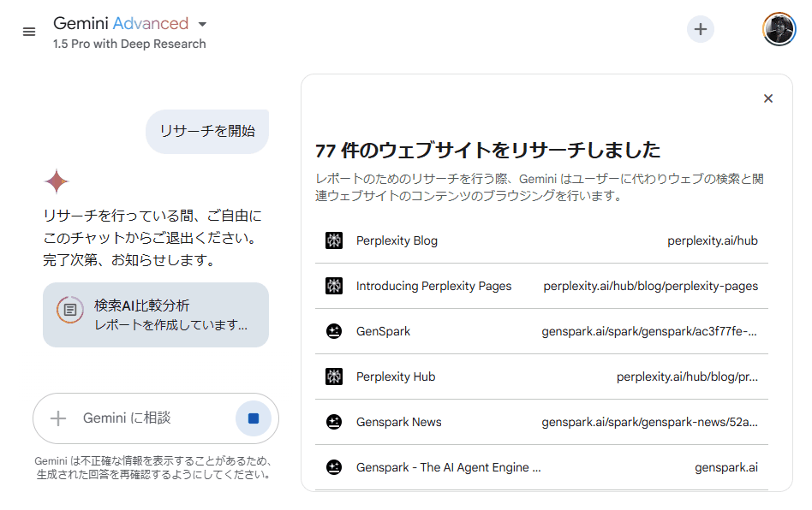Open the hamburger main menu

[x=29, y=32]
